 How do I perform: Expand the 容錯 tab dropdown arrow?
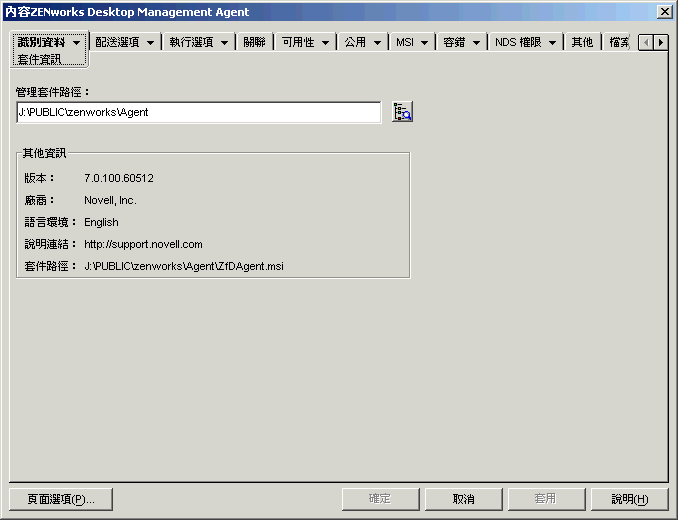click(x=477, y=43)
